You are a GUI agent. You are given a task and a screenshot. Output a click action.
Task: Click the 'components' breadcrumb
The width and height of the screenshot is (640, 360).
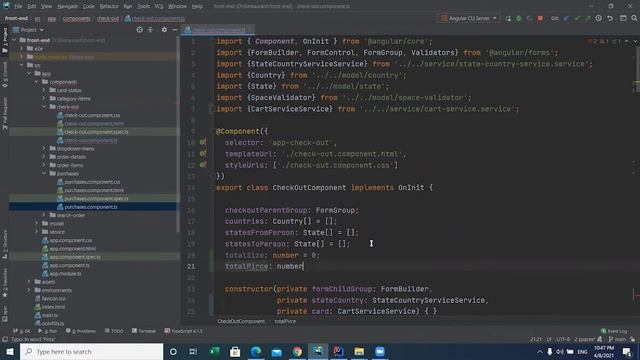tap(76, 19)
